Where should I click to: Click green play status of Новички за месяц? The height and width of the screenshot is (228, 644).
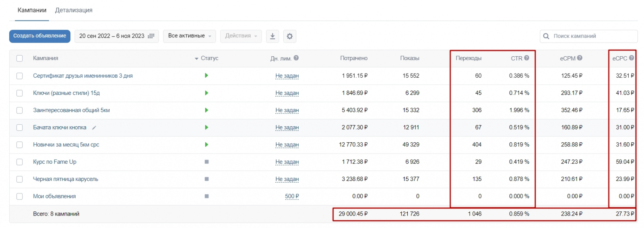click(x=206, y=145)
